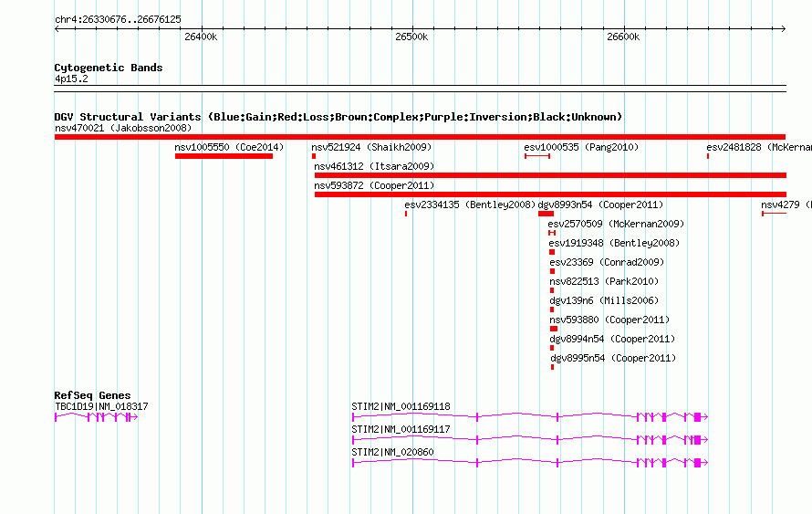Click the esv23369 (Conrad2009) label
The height and width of the screenshot is (514, 812).
coord(607,262)
